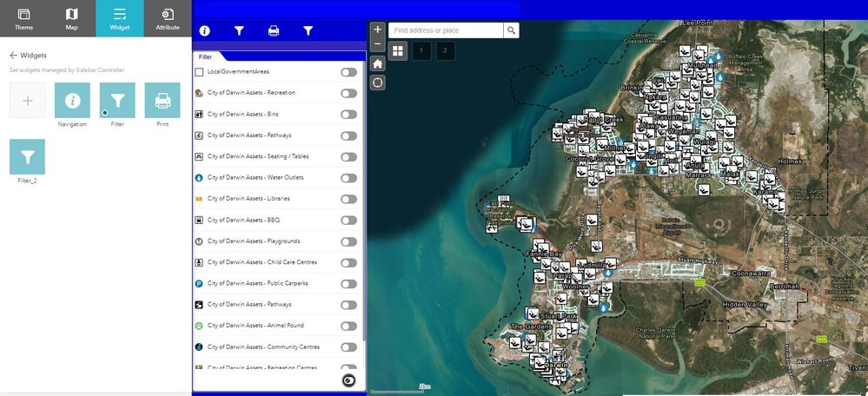Enable the Bins filter switch
The image size is (868, 396).
point(348,115)
